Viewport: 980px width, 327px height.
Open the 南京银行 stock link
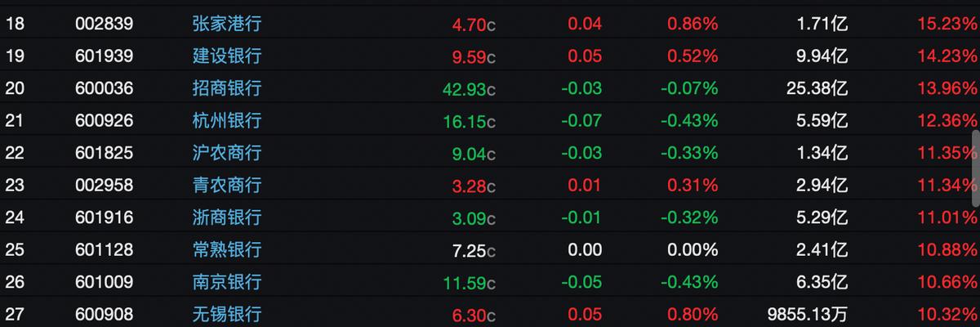tap(226, 282)
